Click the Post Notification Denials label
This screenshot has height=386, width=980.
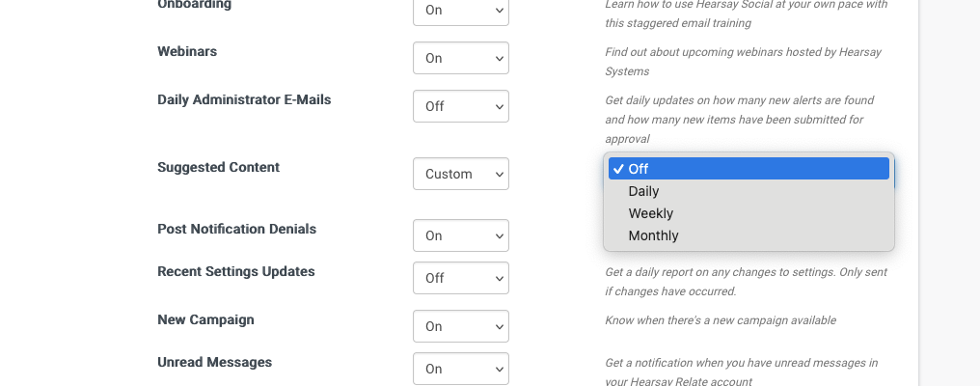pos(237,229)
